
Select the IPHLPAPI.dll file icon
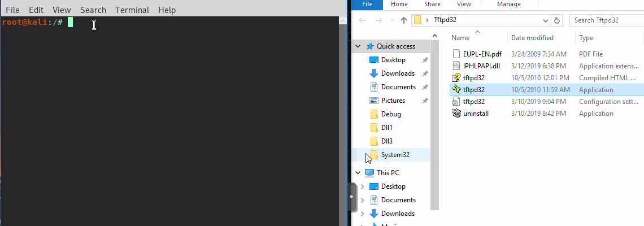(x=457, y=66)
